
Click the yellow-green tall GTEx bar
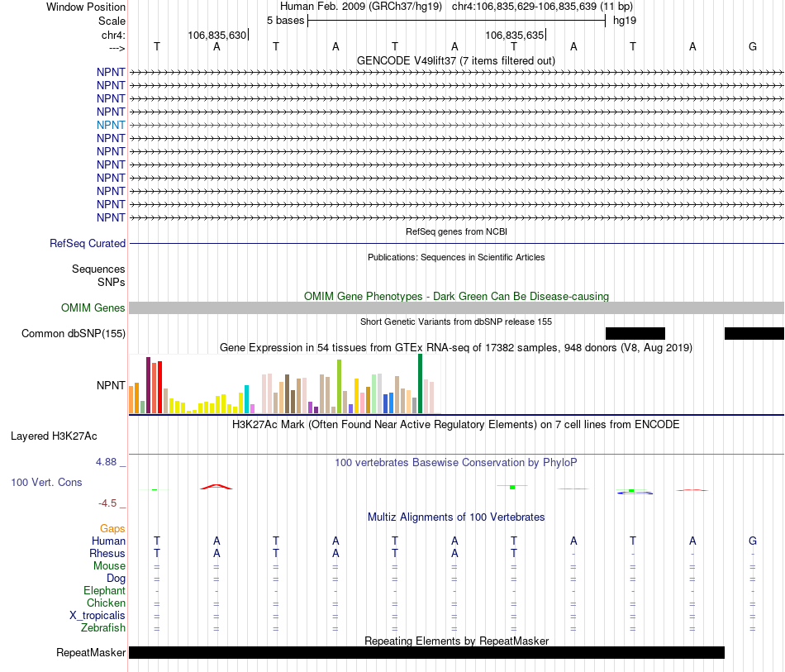(339, 386)
